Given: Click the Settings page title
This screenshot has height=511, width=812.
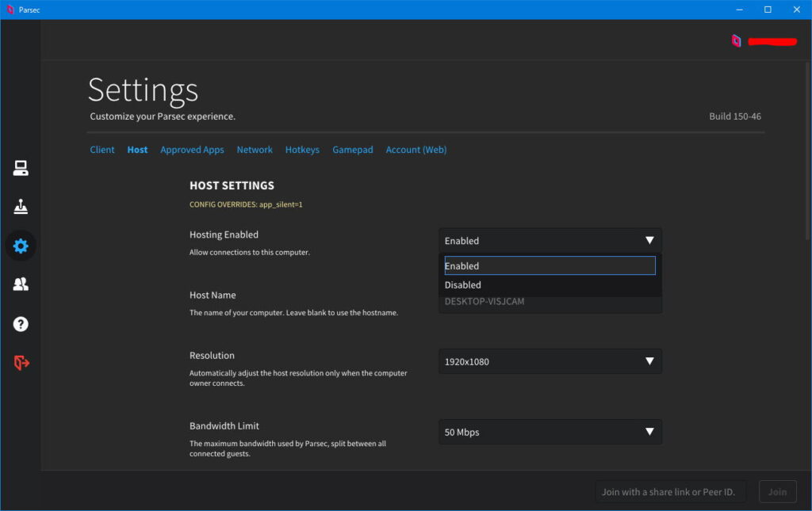Looking at the screenshot, I should 143,90.
